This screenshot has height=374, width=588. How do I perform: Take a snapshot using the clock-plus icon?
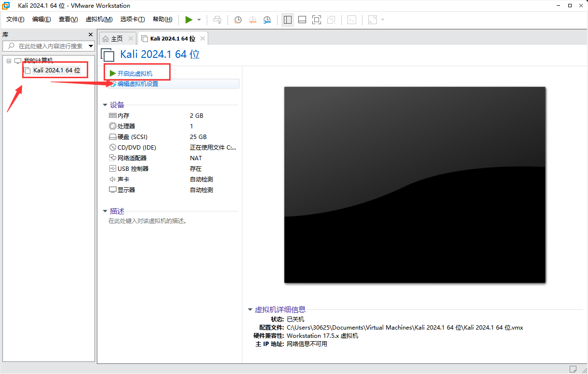238,19
